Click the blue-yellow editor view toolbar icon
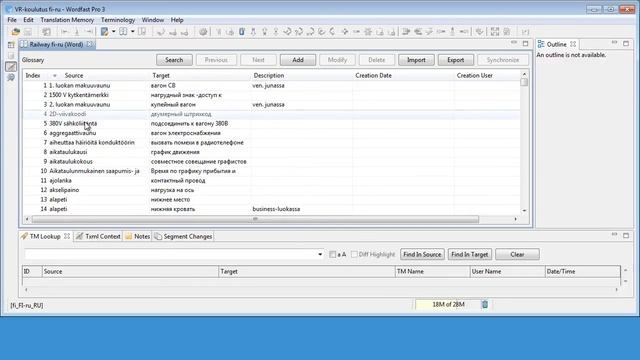The width and height of the screenshot is (640, 360). point(104,31)
